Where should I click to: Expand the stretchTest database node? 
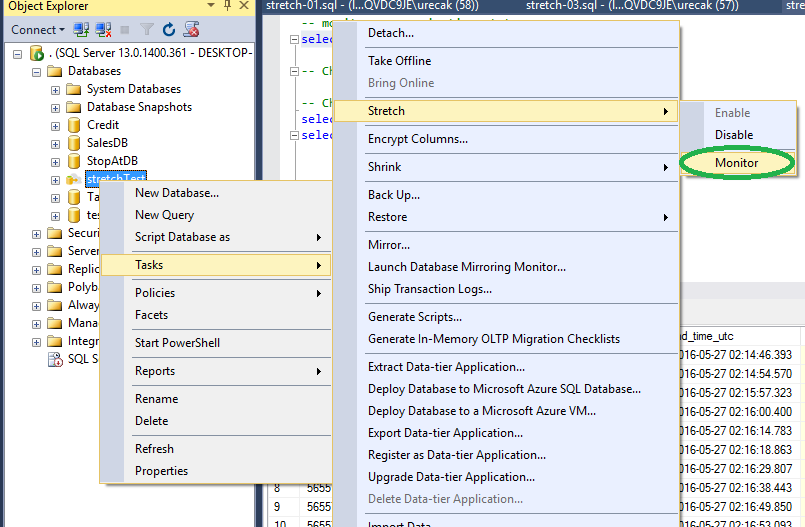[x=55, y=180]
